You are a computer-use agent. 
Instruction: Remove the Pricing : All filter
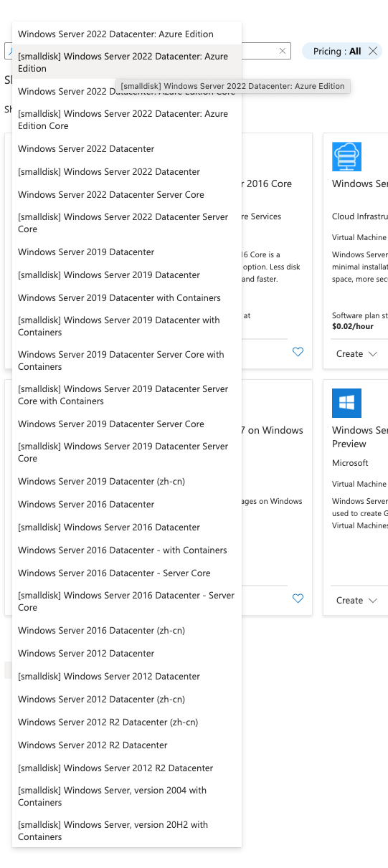click(x=373, y=51)
